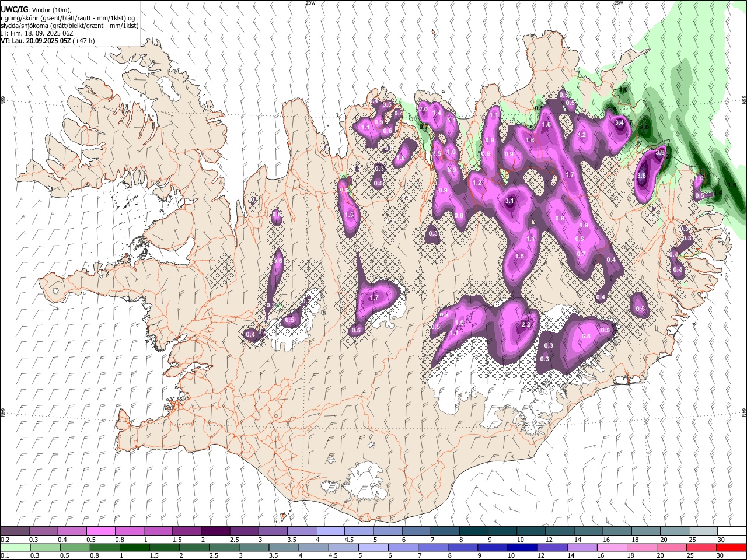This screenshot has width=747, height=560.
Task: Select the upper legend swatch between 8 and 9
Action: pos(473,531)
